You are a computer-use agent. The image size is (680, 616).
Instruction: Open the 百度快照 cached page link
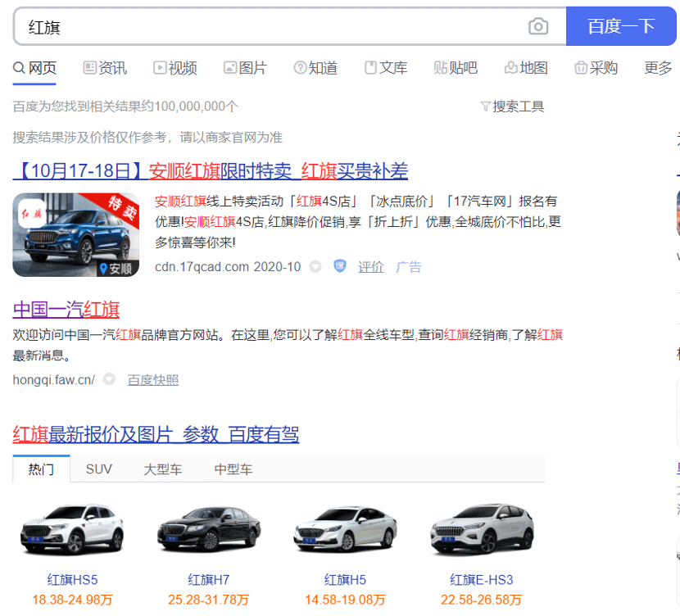tap(156, 379)
